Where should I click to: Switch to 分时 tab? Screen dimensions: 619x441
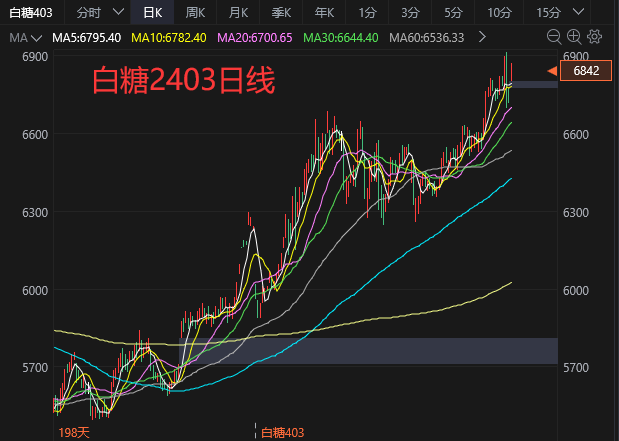(x=88, y=13)
